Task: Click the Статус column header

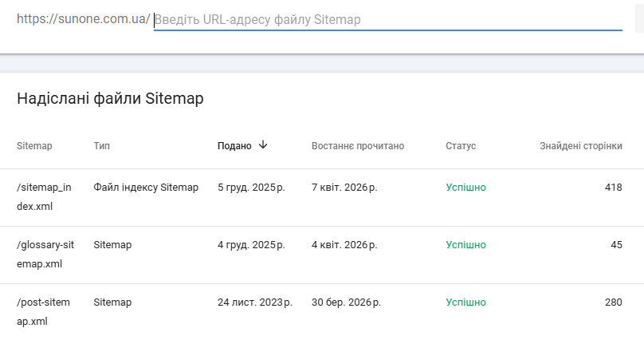Action: pos(461,146)
